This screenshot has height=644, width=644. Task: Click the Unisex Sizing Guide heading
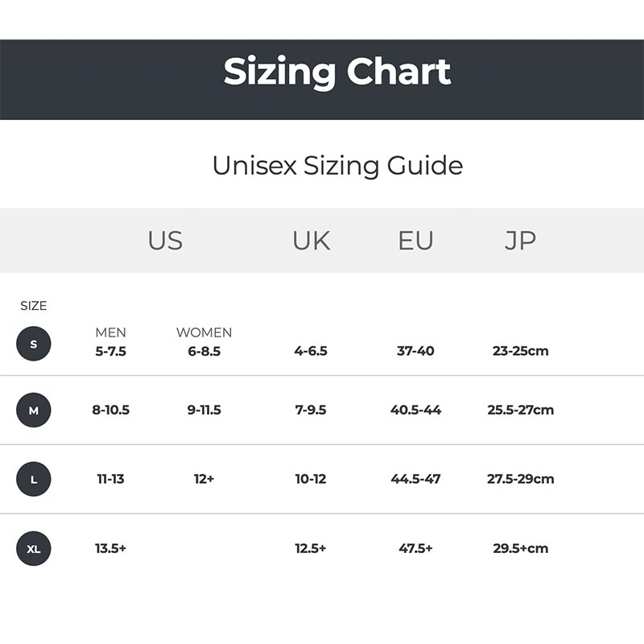click(x=337, y=166)
